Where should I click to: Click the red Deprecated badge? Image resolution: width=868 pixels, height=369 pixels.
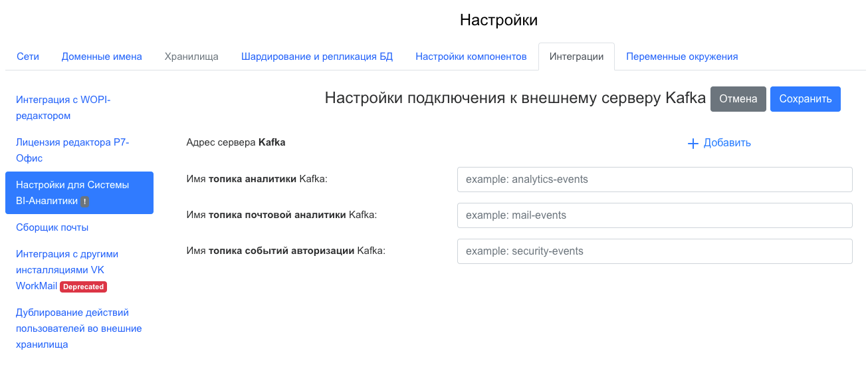click(84, 287)
